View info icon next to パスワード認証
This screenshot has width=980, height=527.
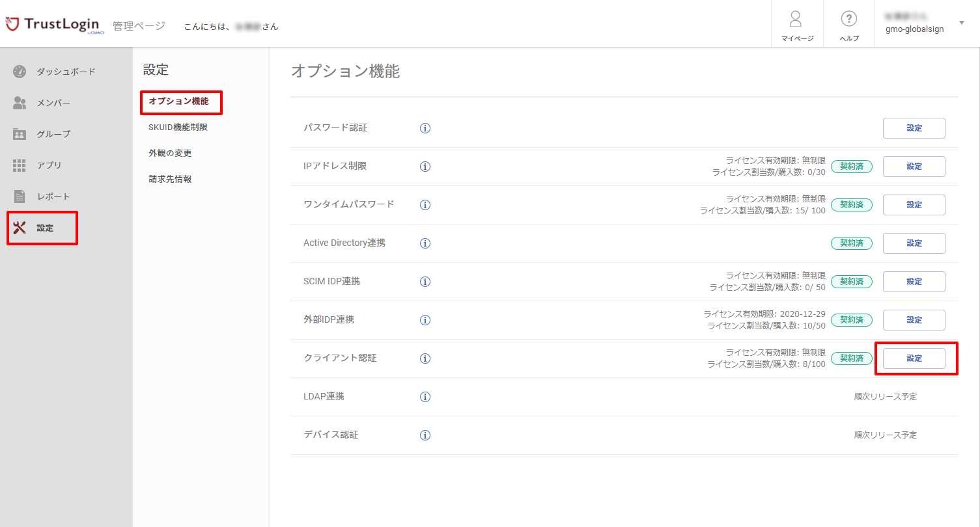tap(425, 128)
